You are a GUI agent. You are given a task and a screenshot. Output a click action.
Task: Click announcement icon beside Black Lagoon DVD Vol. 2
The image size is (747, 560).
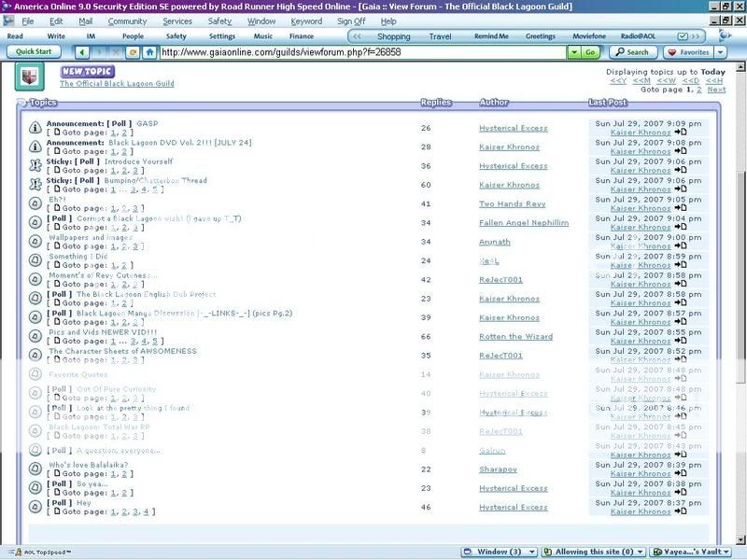pyautogui.click(x=35, y=147)
